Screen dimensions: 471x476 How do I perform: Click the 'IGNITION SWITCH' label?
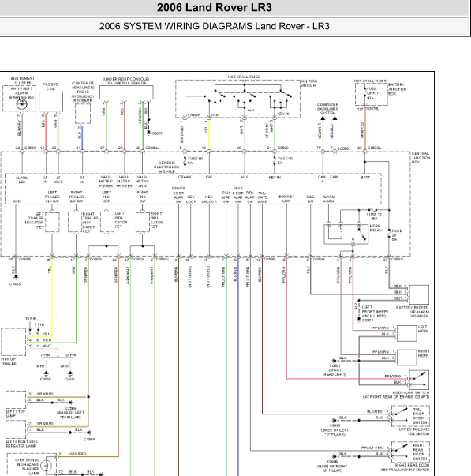pyautogui.click(x=309, y=84)
